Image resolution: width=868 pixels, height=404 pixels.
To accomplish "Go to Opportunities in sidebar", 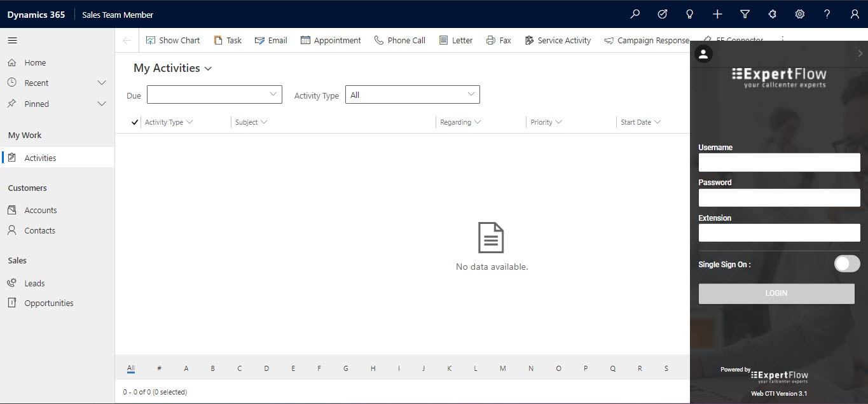I will click(49, 303).
